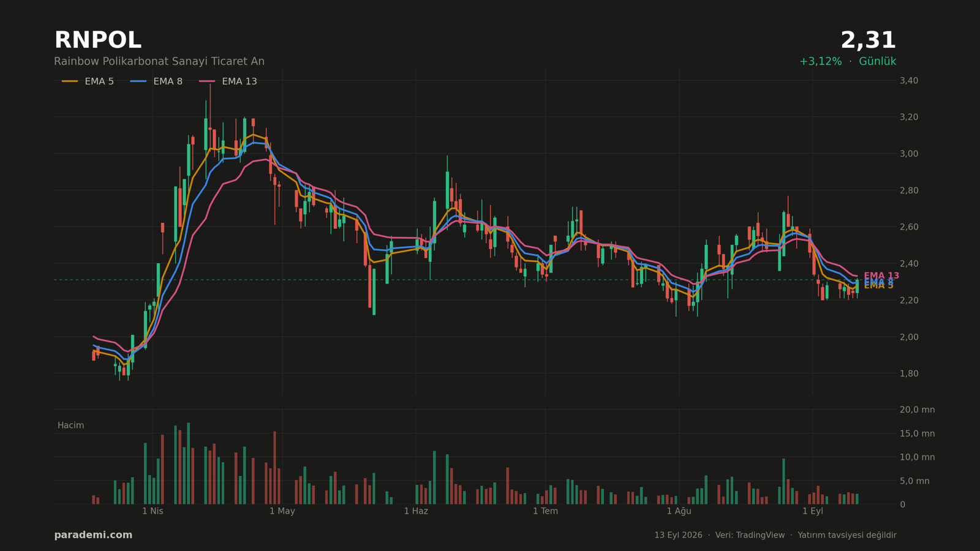Click the "1 Ağu" date axis label
Viewport: 980px width, 551px height.
coord(679,511)
